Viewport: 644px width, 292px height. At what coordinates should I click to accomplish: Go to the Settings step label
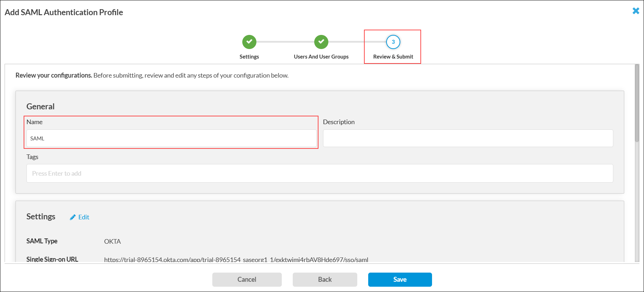click(x=249, y=57)
